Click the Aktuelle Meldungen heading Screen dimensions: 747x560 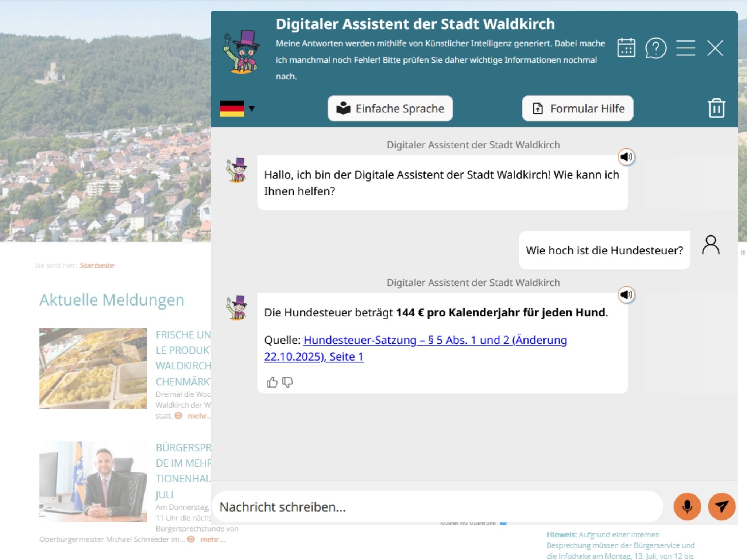coord(112,300)
